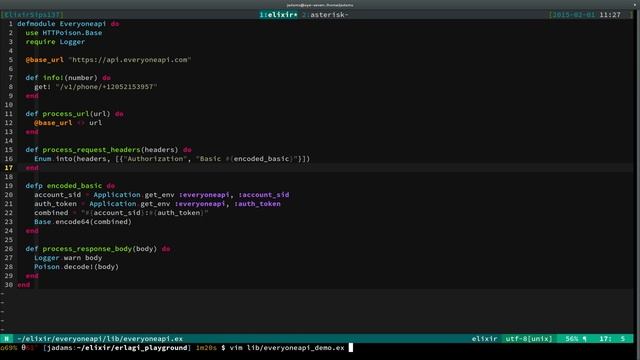Screen dimensions: 640x360
Task: Click the 1m20s elapsed time in prompt
Action: tap(207, 348)
